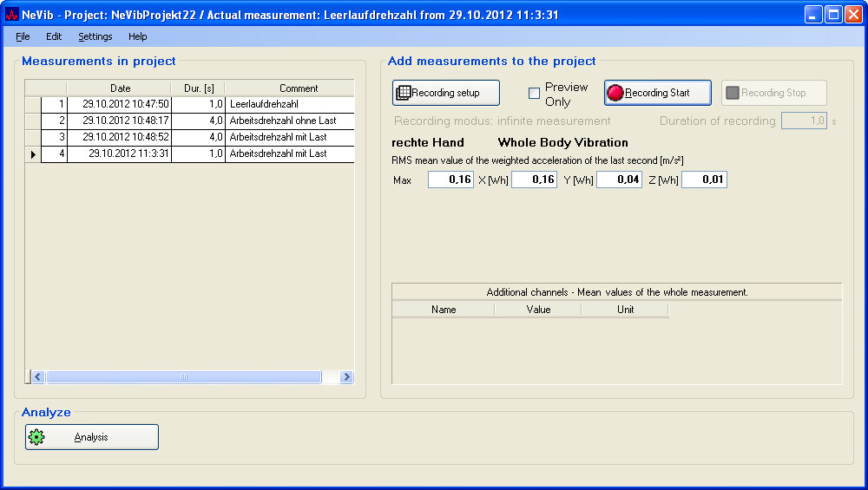
Task: Open the Help menu
Action: click(137, 36)
